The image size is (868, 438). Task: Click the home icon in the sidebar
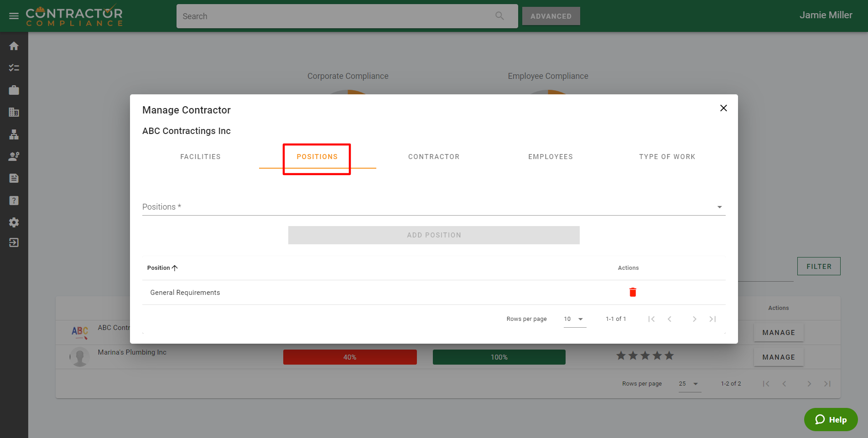pos(14,46)
